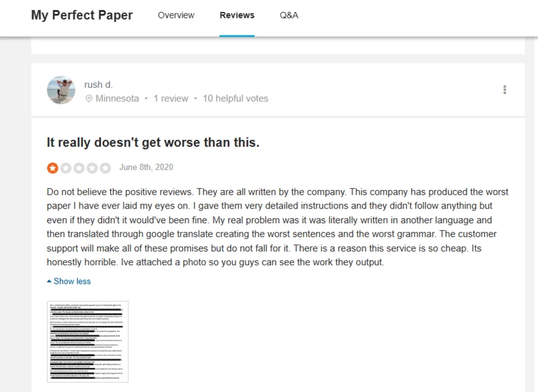The width and height of the screenshot is (538, 392).
Task: Click rush d.'s profile avatar photo
Action: coord(61,90)
